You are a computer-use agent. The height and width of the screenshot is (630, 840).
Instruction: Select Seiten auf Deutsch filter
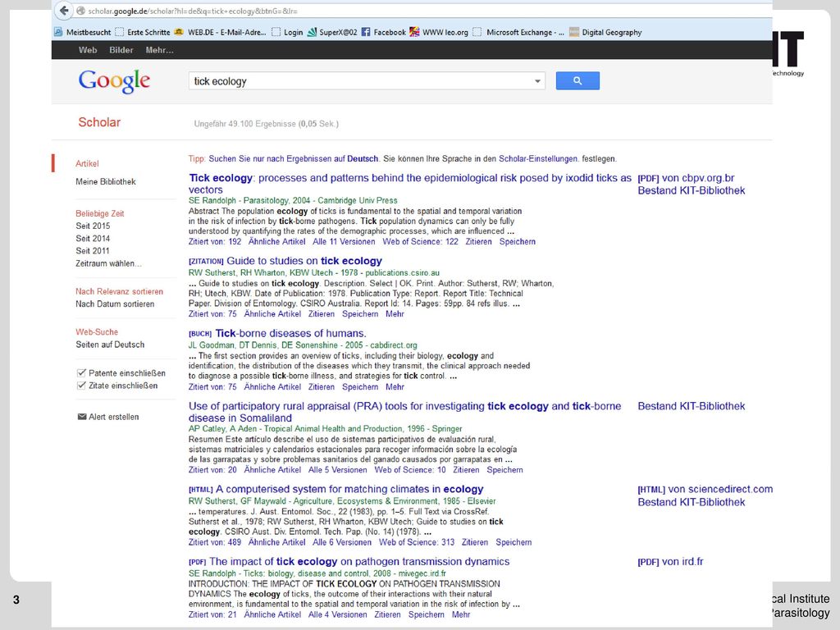point(110,345)
